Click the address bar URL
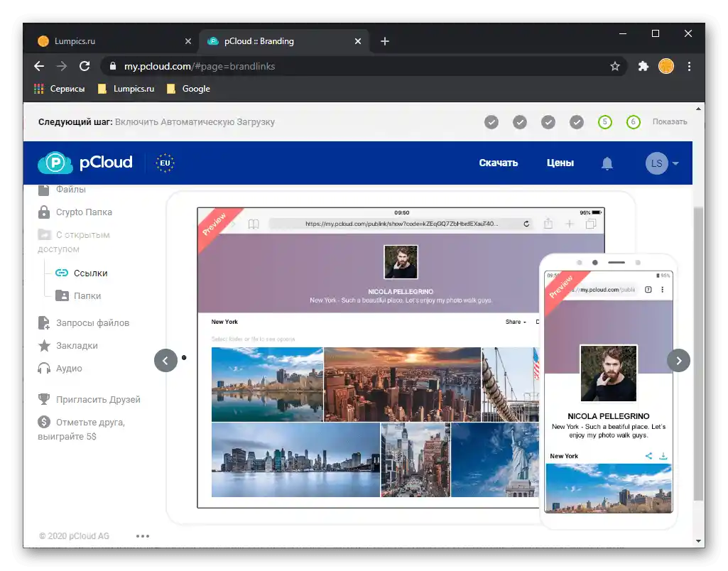728x571 pixels. tap(200, 66)
